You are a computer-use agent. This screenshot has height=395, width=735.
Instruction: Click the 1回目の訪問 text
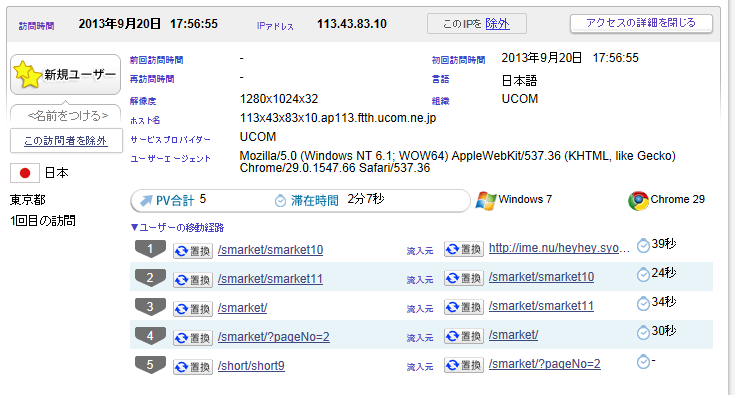point(43,221)
